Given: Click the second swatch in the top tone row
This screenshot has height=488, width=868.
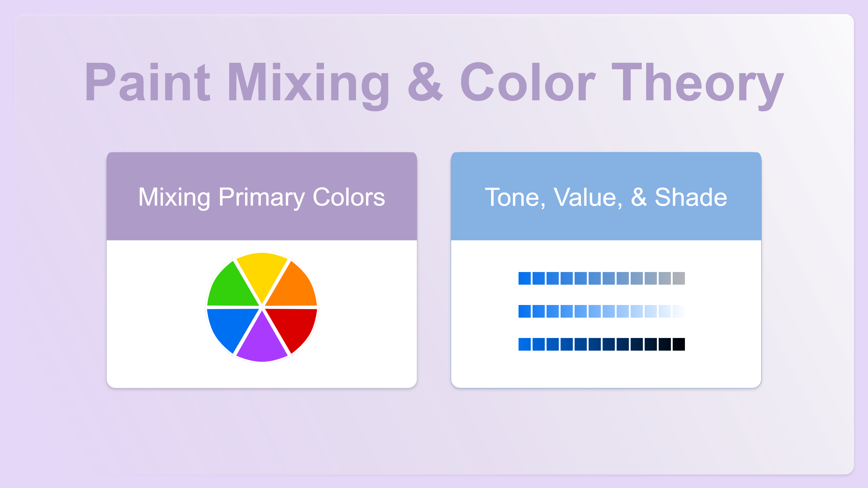Looking at the screenshot, I should [538, 278].
